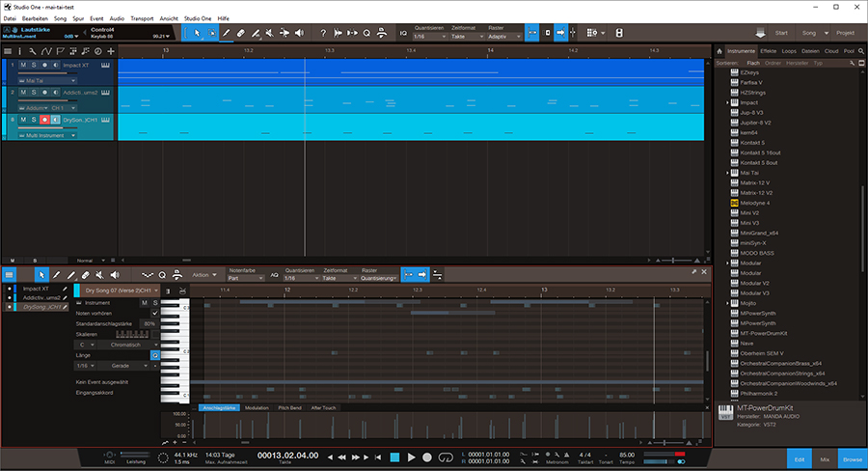Click the Record button in the transport bar

click(427, 457)
